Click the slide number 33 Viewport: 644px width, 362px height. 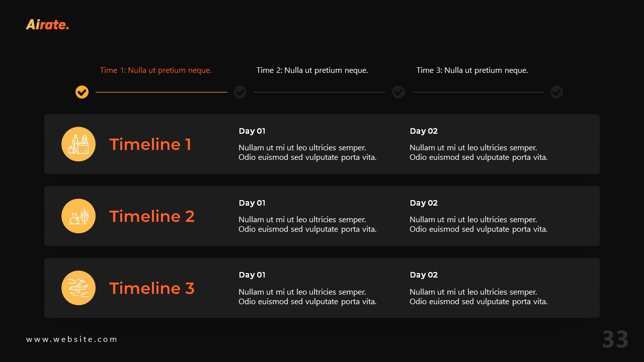[x=615, y=340]
